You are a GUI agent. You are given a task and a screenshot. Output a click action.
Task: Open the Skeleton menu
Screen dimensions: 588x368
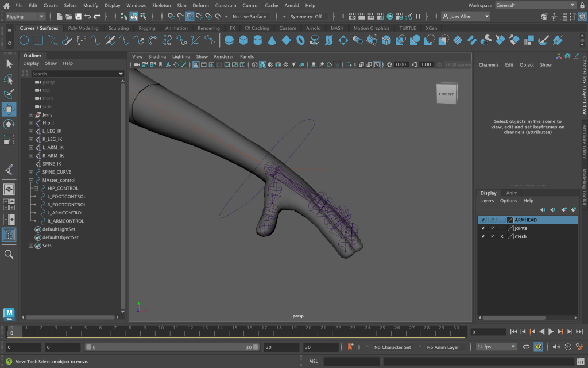(161, 5)
